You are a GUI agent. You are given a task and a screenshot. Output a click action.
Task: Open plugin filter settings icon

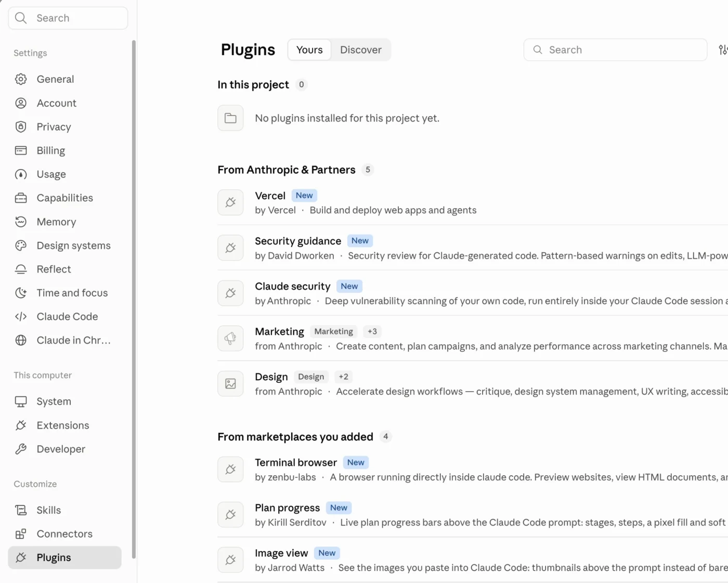(x=723, y=50)
